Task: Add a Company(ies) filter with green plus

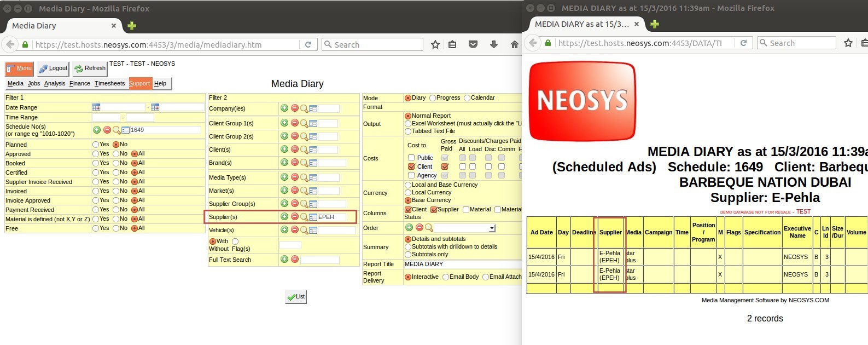Action: tap(284, 108)
